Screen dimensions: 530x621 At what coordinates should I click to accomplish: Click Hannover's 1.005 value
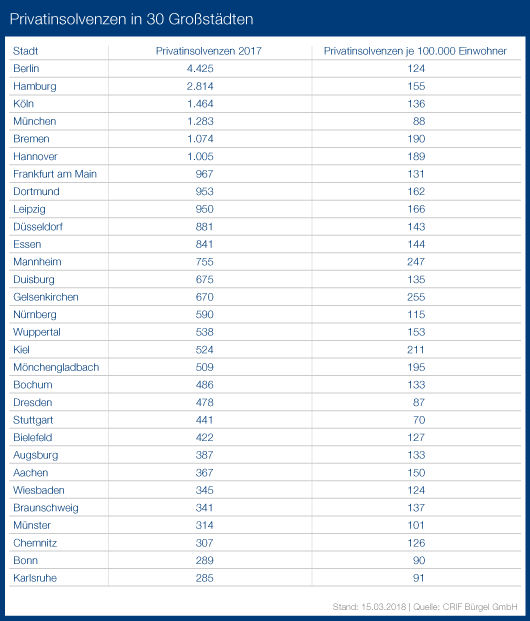[200, 156]
